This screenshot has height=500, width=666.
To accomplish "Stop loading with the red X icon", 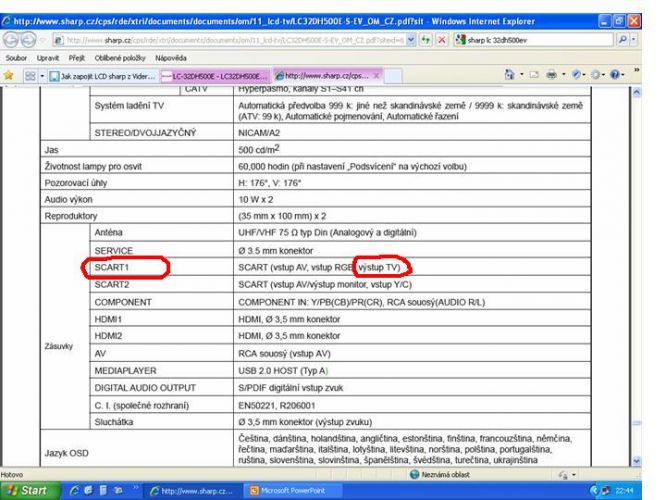I will pyautogui.click(x=442, y=40).
